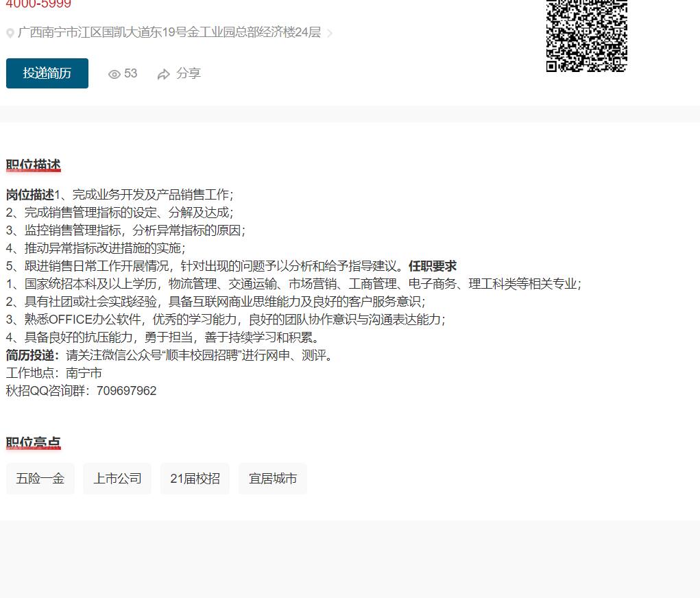Click the view count number 53
Viewport: 700px width, 598px height.
(131, 73)
